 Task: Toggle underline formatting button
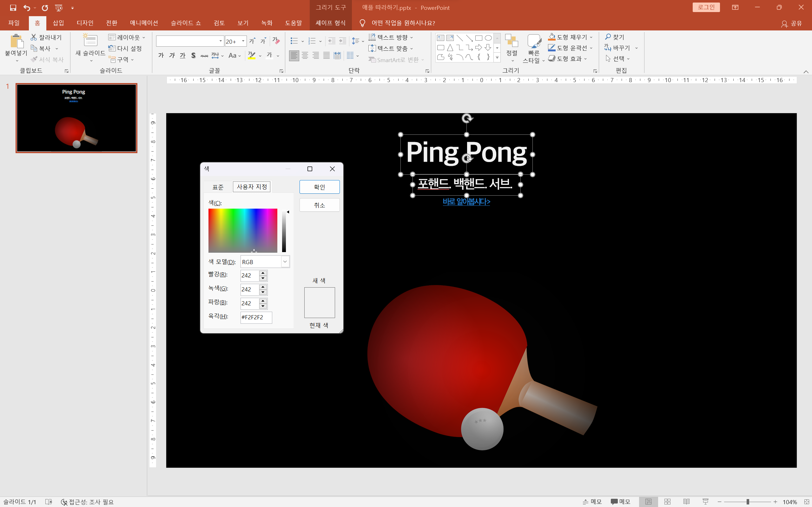click(182, 56)
